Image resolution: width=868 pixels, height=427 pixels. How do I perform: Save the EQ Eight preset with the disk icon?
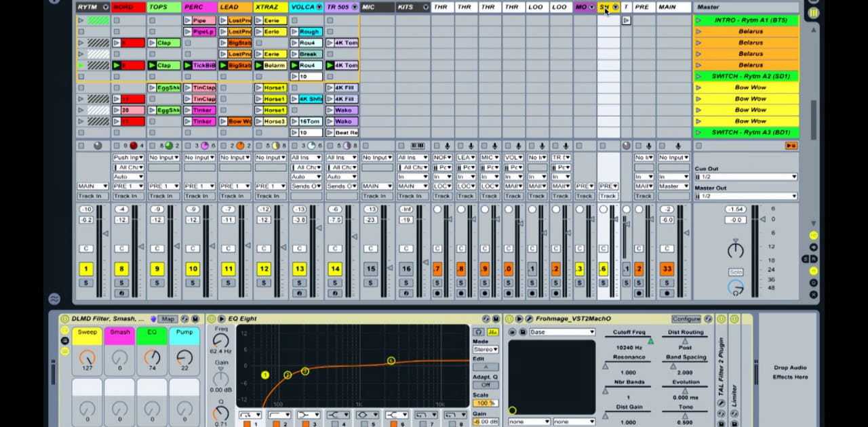click(x=494, y=318)
